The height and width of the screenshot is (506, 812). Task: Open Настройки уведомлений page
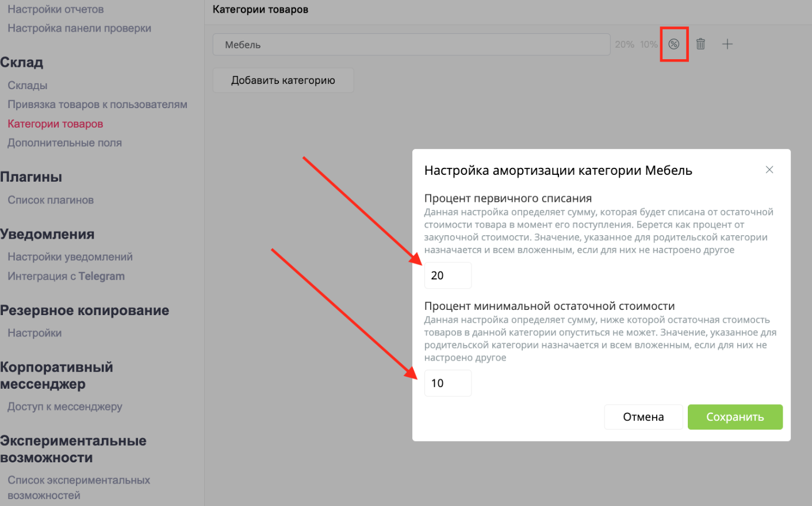point(70,256)
